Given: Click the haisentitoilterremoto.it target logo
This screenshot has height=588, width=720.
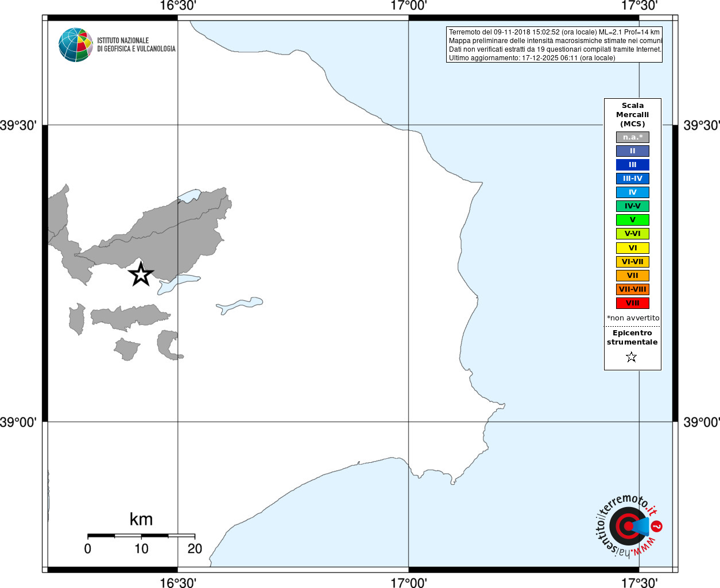Looking at the screenshot, I should pos(628,526).
